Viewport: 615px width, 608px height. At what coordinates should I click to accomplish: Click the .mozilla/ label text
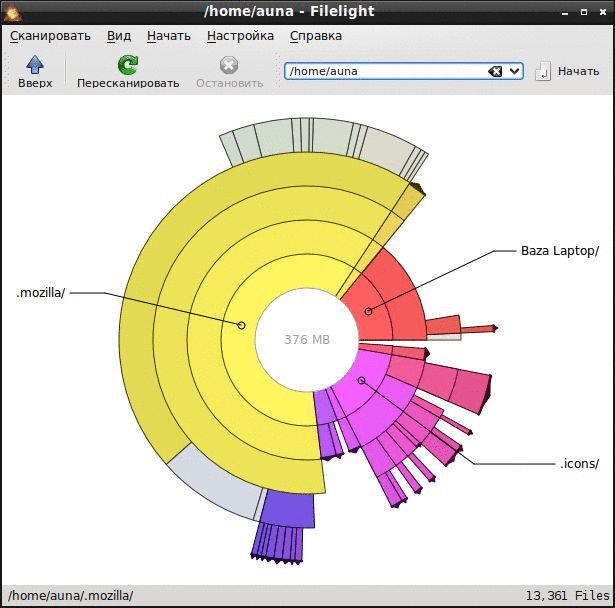point(40,293)
